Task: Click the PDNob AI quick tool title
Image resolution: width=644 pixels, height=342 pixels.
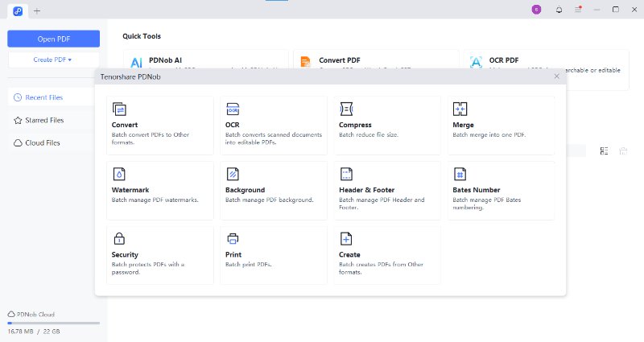Action: point(165,60)
